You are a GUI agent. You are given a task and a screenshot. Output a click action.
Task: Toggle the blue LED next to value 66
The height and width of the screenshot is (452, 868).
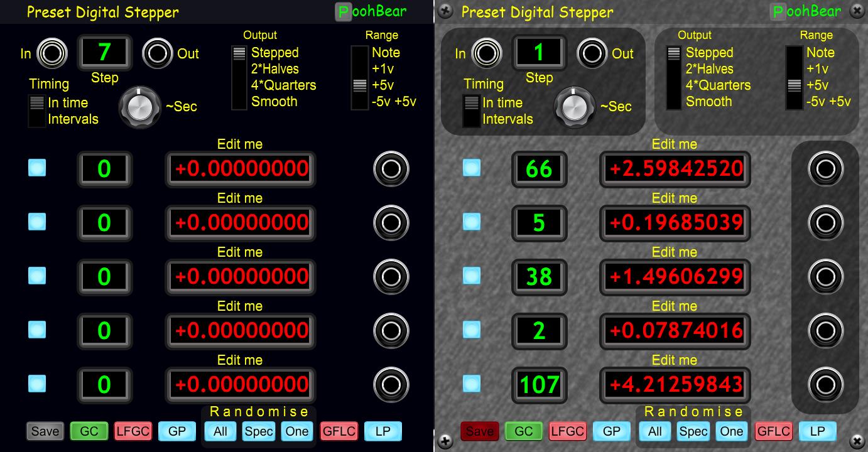pos(472,168)
